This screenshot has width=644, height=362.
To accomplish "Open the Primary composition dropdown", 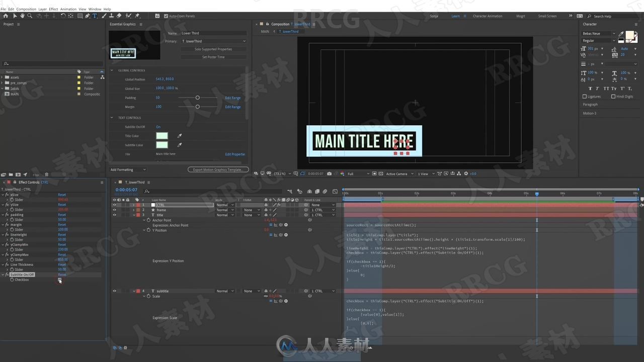I will coord(214,41).
